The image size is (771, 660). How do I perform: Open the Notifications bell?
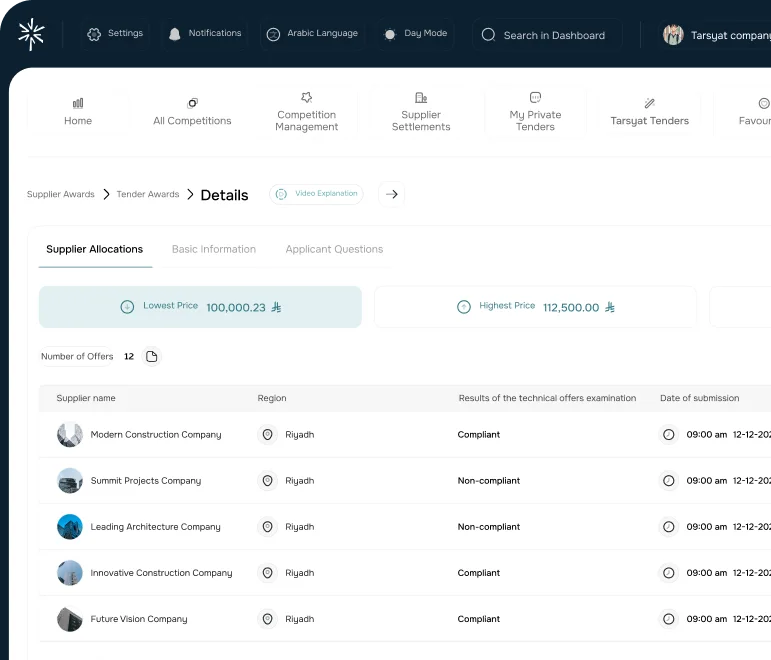click(204, 34)
